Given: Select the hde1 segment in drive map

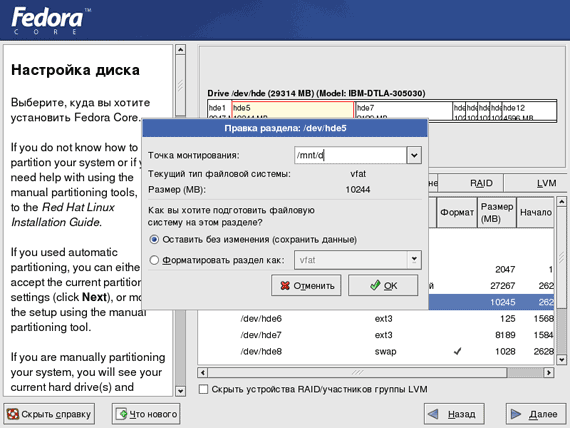Looking at the screenshot, I should coord(220,111).
